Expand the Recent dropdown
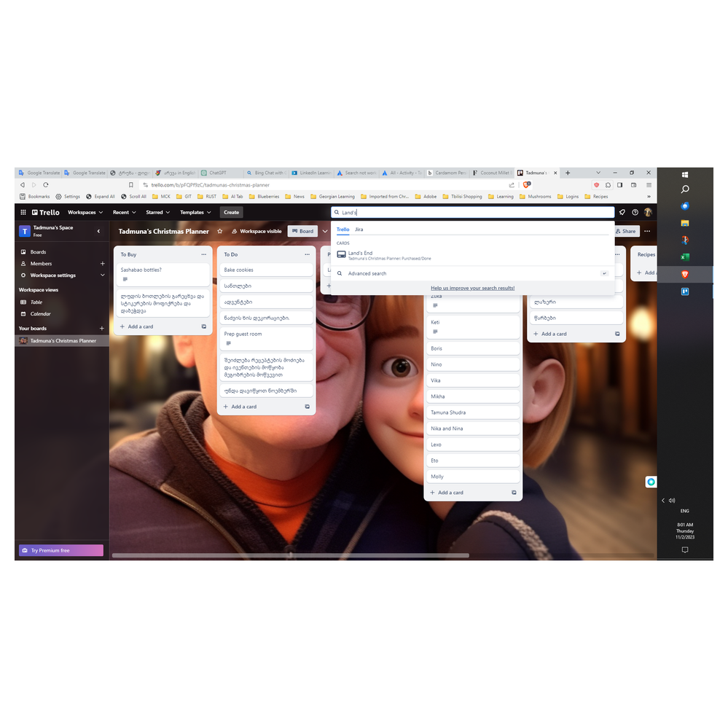Viewport: 728px width, 728px height. 125,212
